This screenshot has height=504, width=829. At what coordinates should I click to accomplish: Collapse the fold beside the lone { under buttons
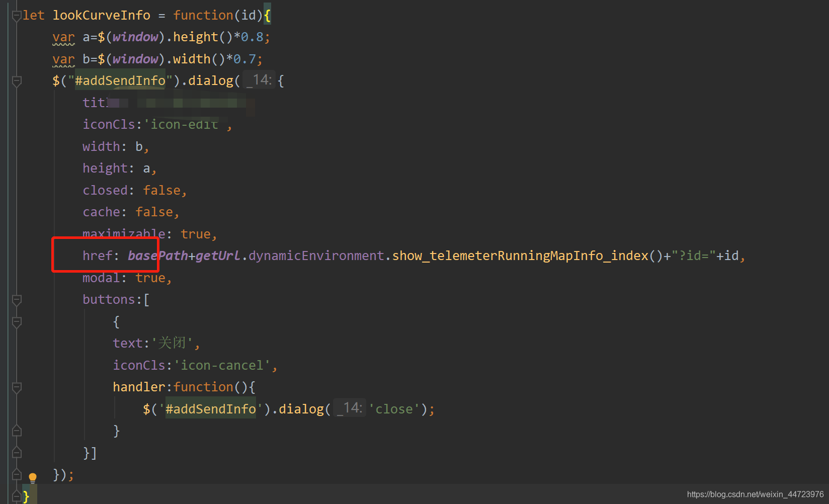[x=17, y=322]
